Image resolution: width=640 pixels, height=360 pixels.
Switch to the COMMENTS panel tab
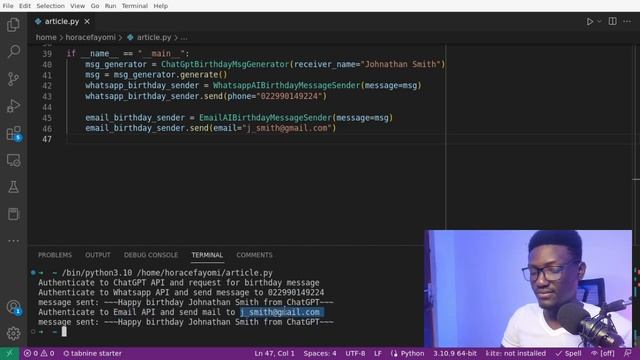click(x=254, y=255)
